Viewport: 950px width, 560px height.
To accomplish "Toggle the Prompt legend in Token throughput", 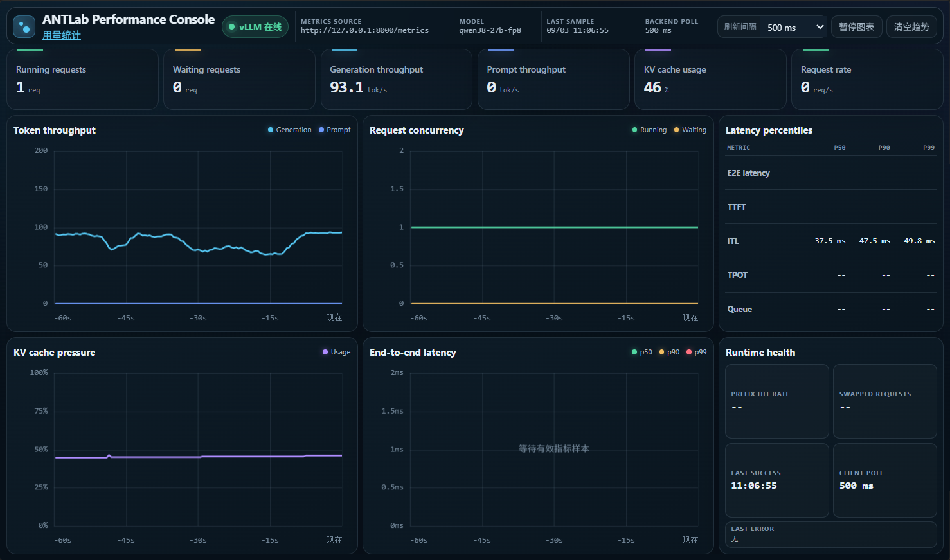I will point(335,130).
